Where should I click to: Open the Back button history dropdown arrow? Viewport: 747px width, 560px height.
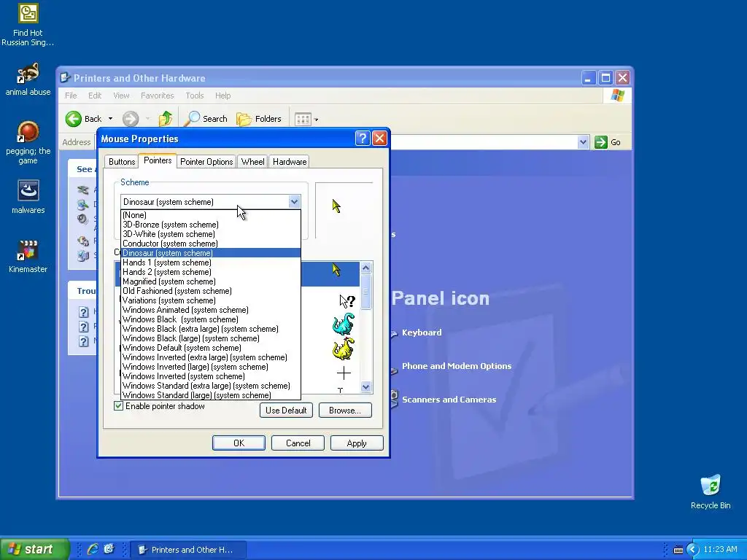coord(111,119)
